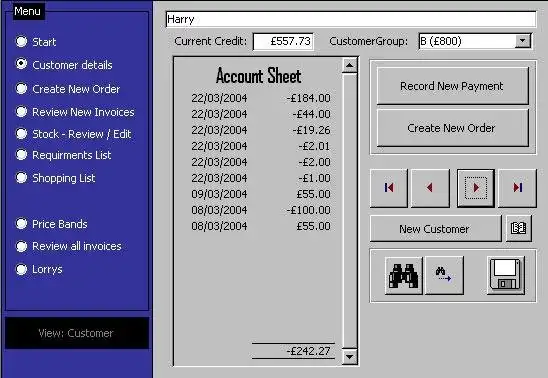
Task: Click the -£184.00 account entry
Action: 308,98
